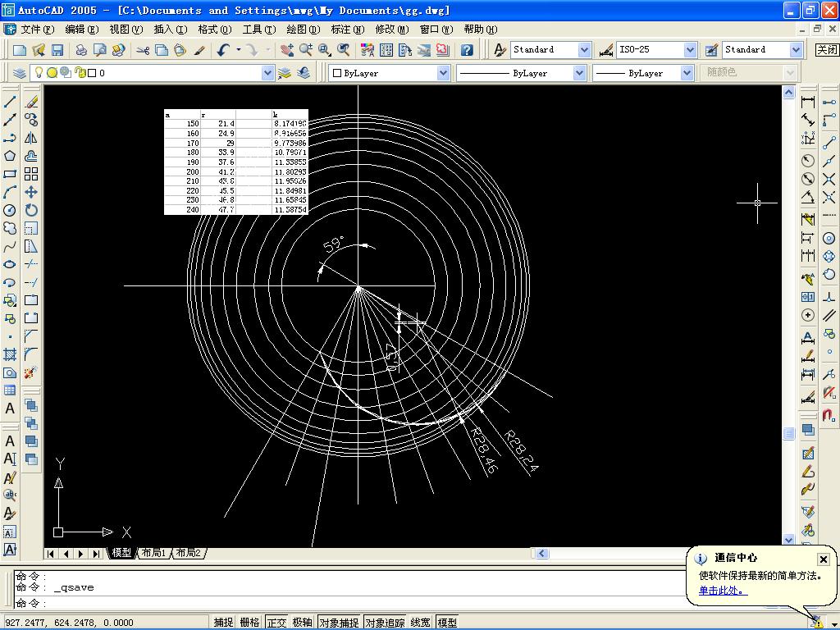Select the Mirror modify tool
Viewport: 840px width, 630px height.
(x=31, y=138)
